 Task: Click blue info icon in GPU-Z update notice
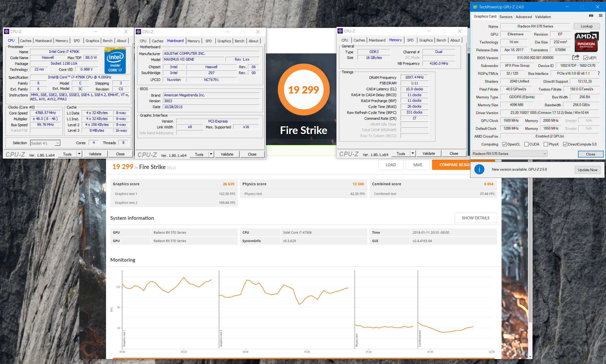(479, 170)
